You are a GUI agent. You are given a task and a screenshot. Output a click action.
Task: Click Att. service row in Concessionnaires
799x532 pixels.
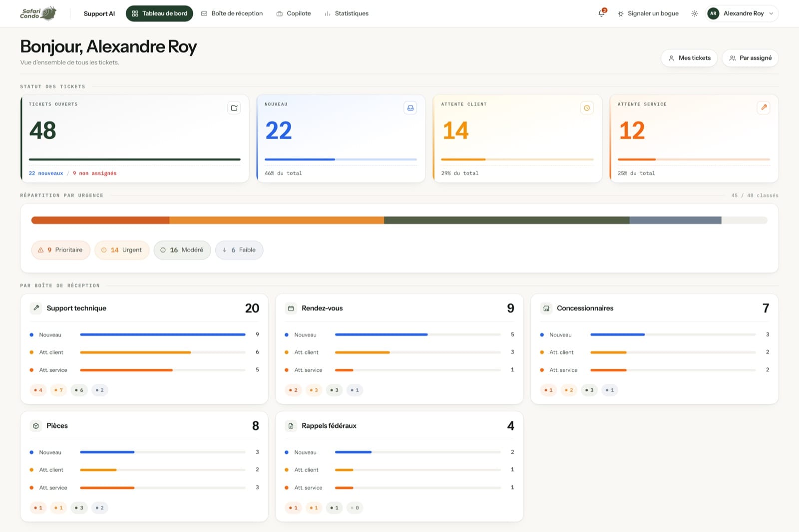tap(655, 370)
